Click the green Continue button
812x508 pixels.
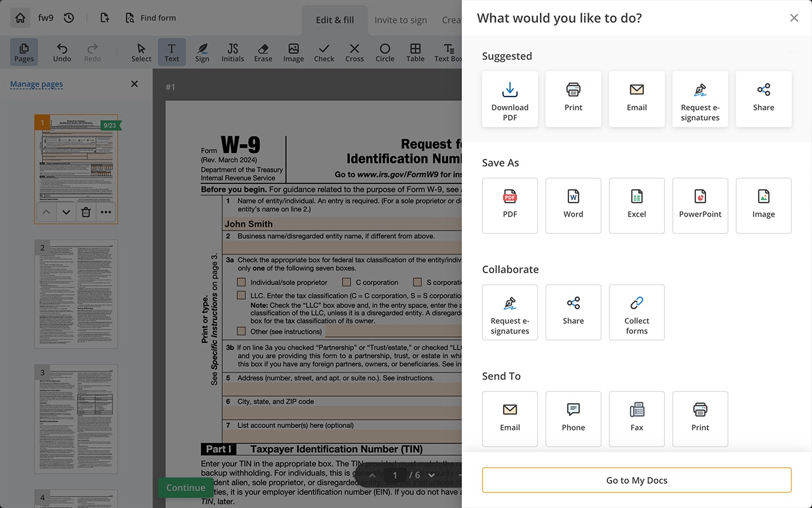point(186,488)
